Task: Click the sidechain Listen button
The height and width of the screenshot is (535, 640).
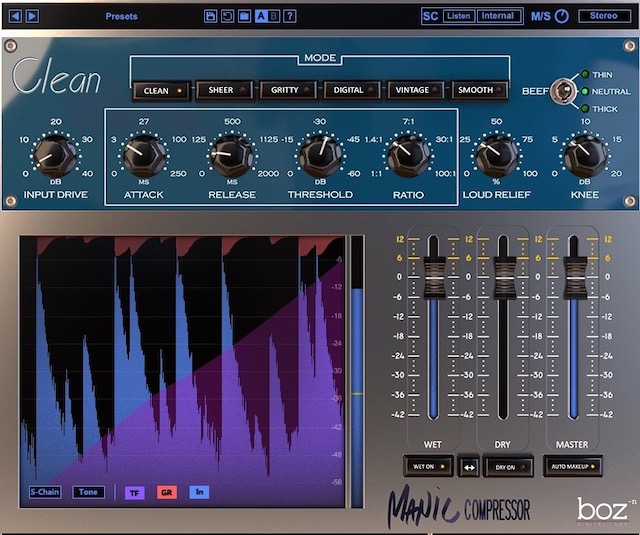Action: pyautogui.click(x=459, y=16)
